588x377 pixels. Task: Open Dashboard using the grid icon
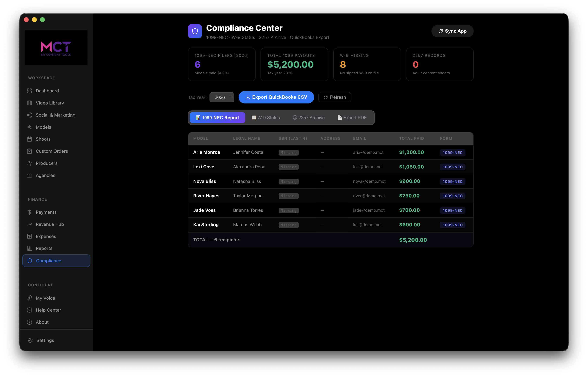29,91
